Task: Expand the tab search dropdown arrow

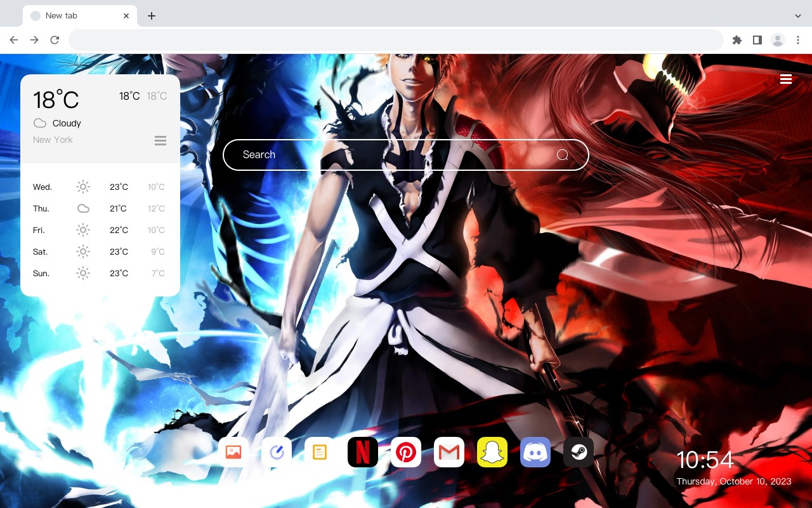Action: click(798, 16)
